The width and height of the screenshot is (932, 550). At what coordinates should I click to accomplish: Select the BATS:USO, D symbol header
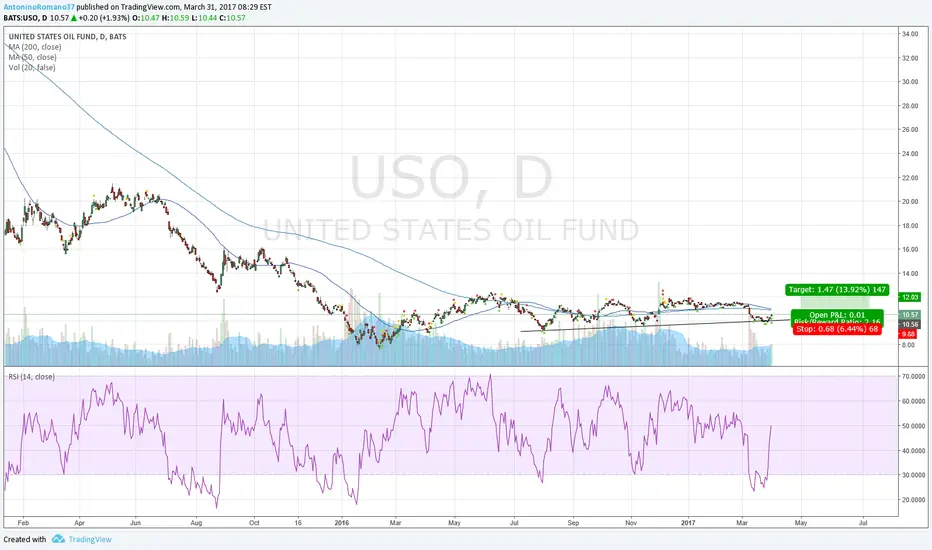25,18
